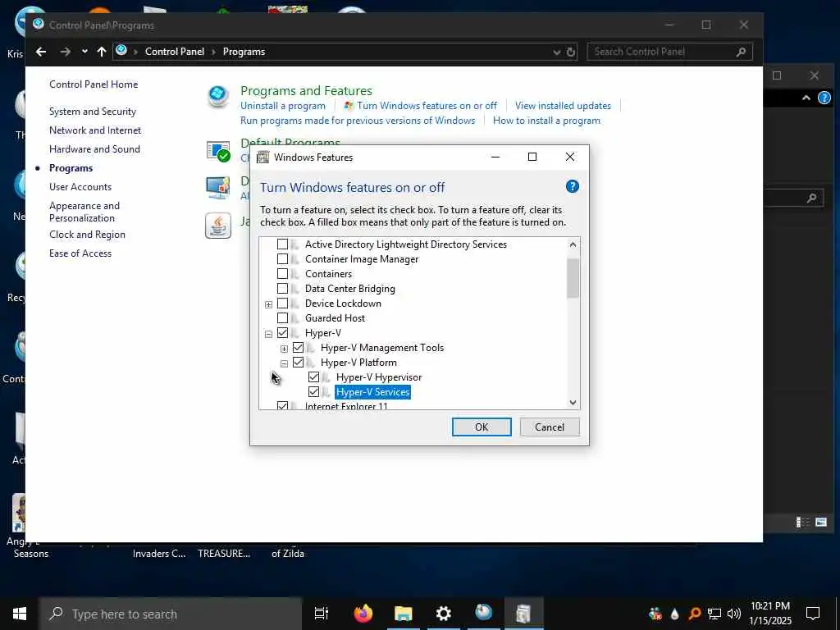
Task: Click View installed updates link
Action: [x=563, y=106]
